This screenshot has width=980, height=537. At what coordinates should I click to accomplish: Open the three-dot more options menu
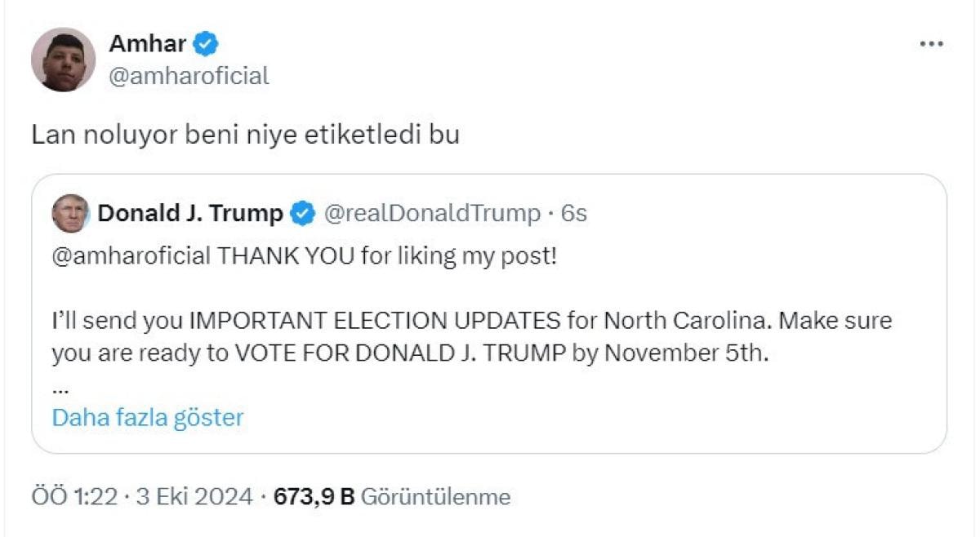click(x=931, y=44)
